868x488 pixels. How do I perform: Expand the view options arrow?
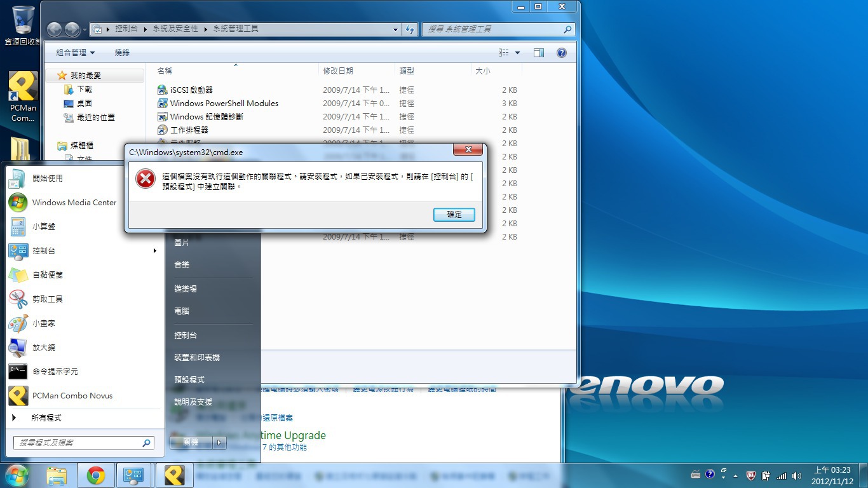coord(517,53)
